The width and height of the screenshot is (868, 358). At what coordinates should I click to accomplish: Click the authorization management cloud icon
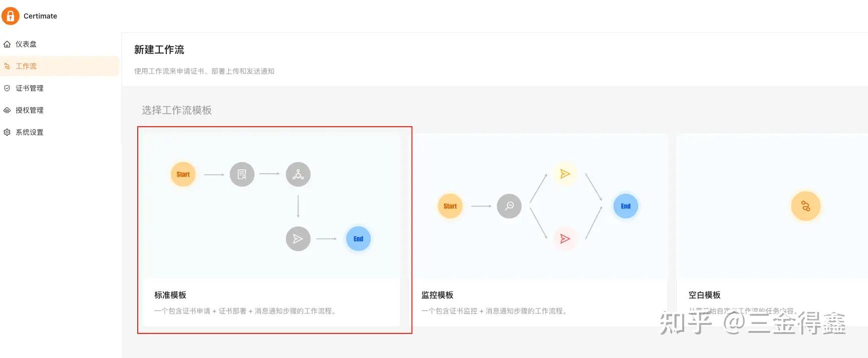coord(7,110)
